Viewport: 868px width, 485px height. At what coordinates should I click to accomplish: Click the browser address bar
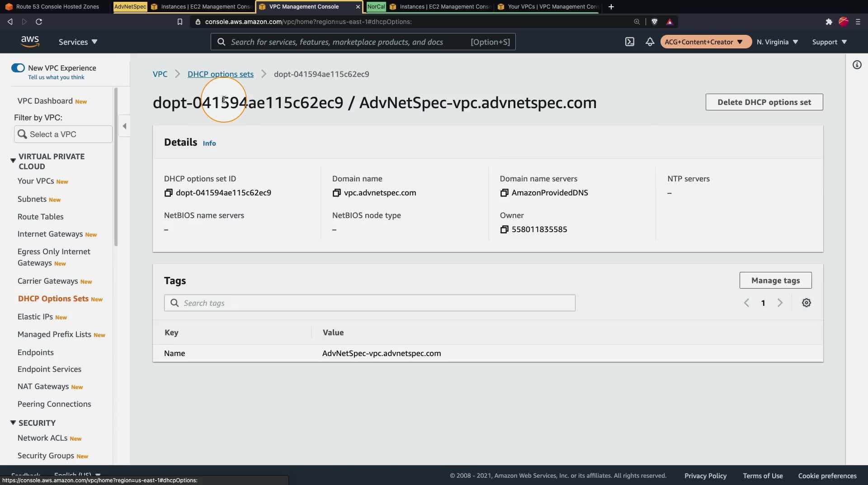pos(411,22)
